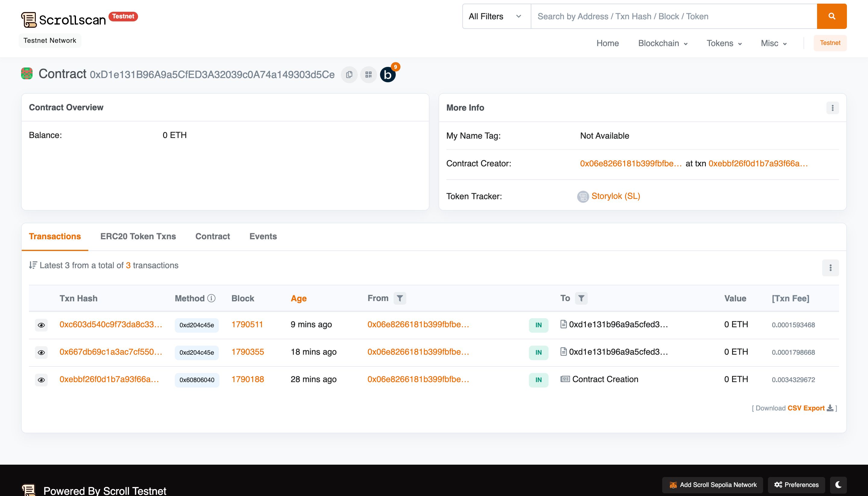Open the Blockscan chat icon

tap(388, 75)
